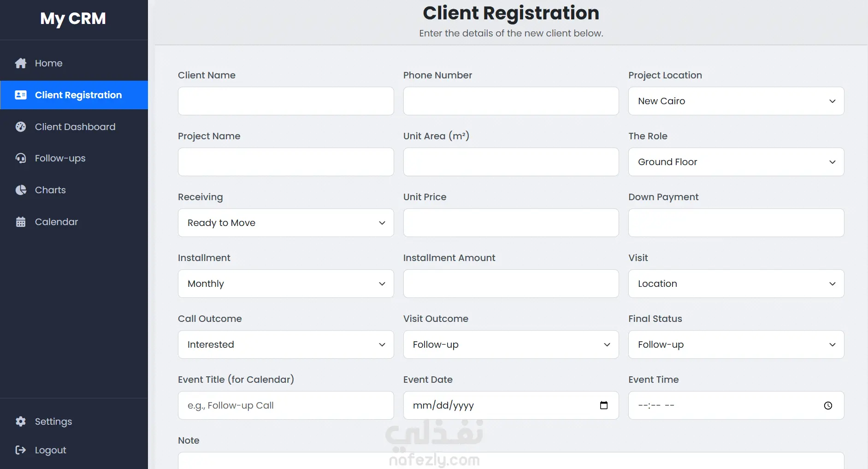Expand the Project Location dropdown
This screenshot has height=469, width=868.
(x=736, y=101)
